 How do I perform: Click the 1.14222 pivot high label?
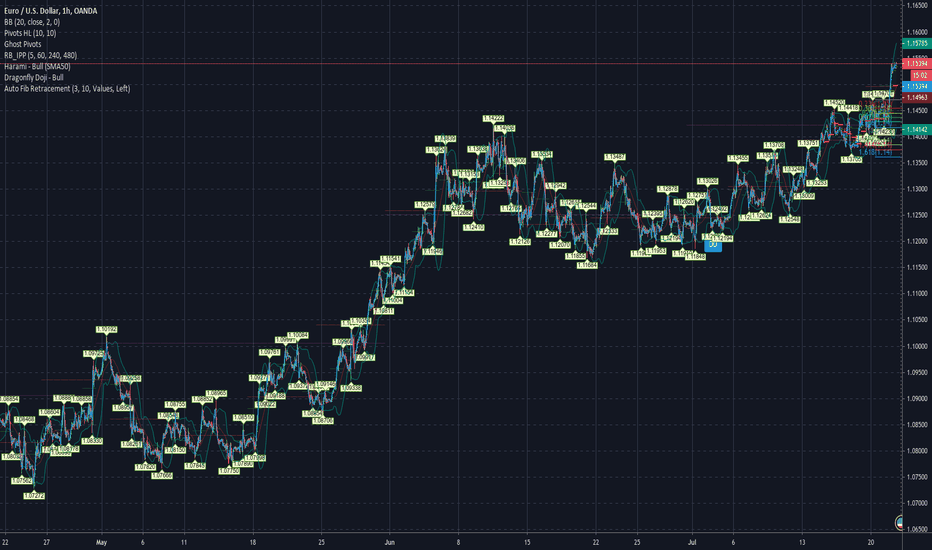pyautogui.click(x=493, y=119)
